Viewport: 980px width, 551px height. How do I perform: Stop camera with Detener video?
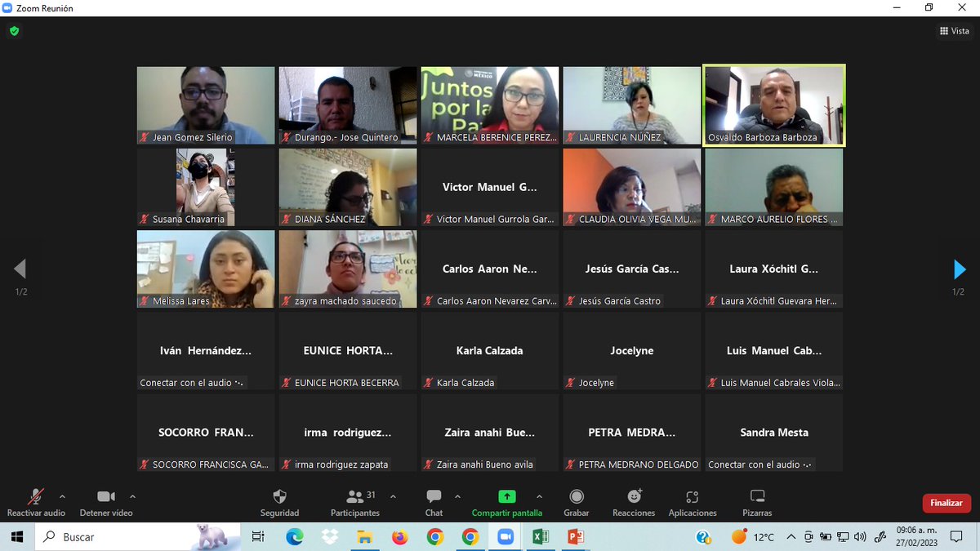[106, 503]
